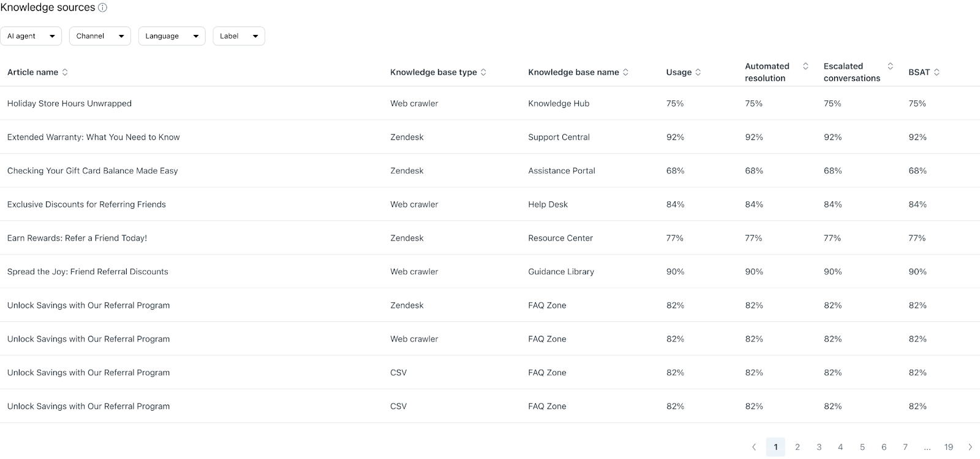Sort the Usage column
980x459 pixels.
[698, 72]
